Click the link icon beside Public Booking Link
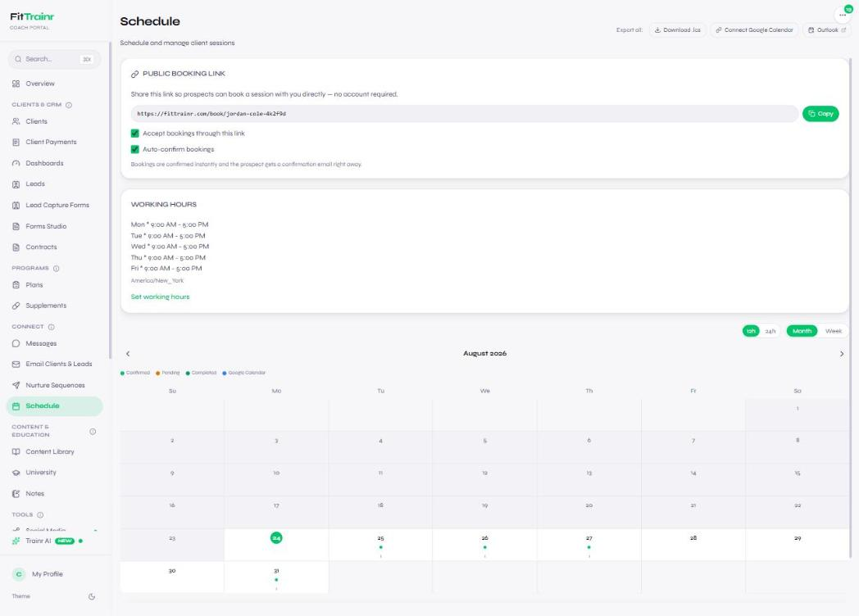The height and width of the screenshot is (616, 859). pyautogui.click(x=134, y=74)
